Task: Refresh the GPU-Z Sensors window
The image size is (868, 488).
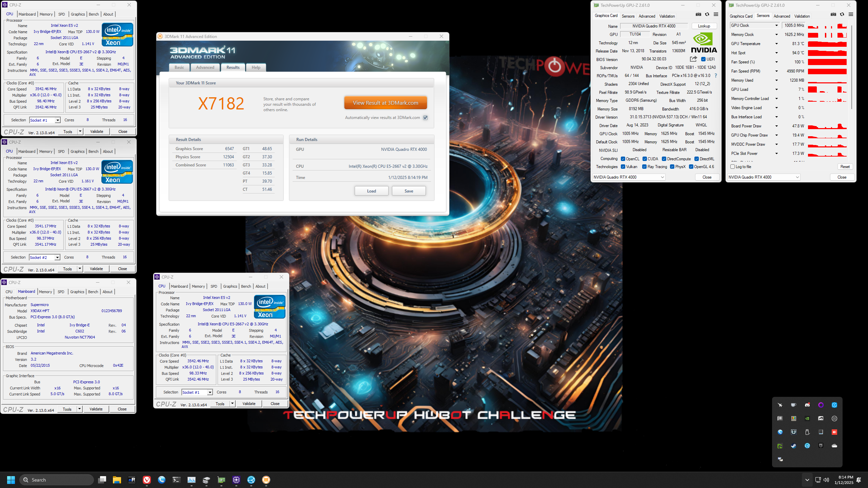Action: click(842, 14)
